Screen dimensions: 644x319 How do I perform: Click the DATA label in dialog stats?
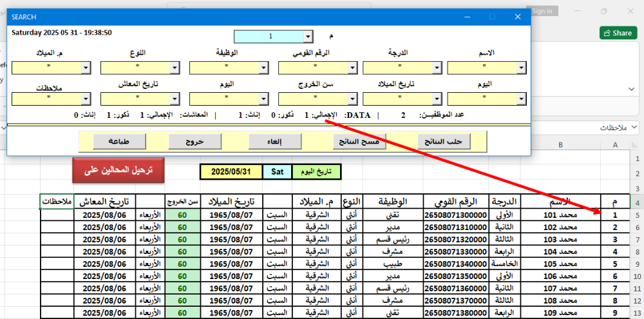(357, 115)
